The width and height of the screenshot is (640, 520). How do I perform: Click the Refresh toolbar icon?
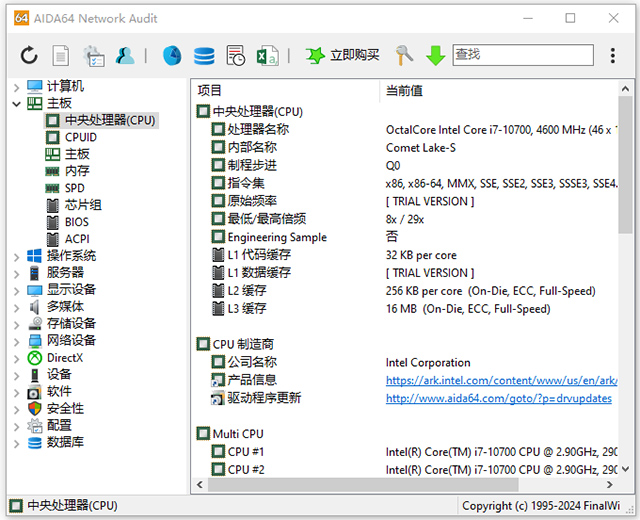[x=29, y=55]
